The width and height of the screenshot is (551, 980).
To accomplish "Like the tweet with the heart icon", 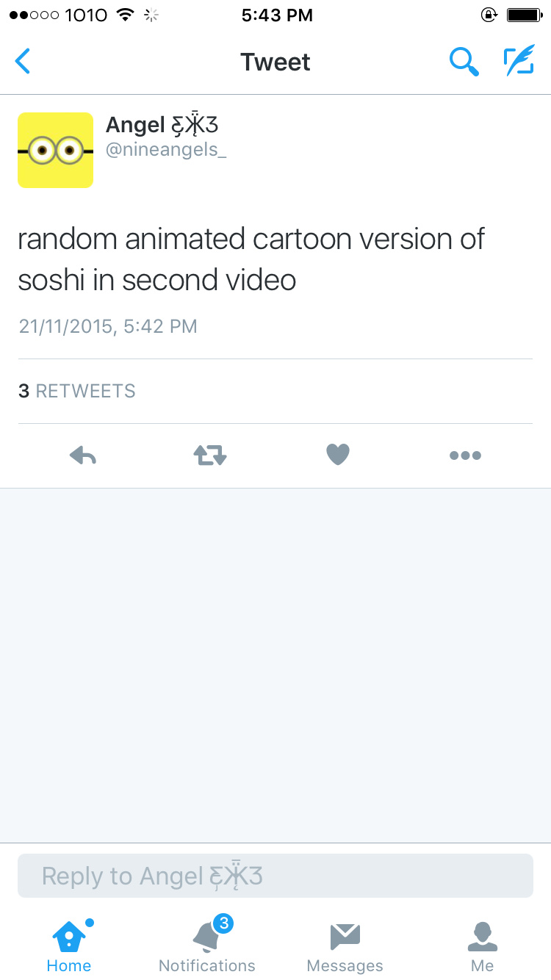I will (x=338, y=455).
